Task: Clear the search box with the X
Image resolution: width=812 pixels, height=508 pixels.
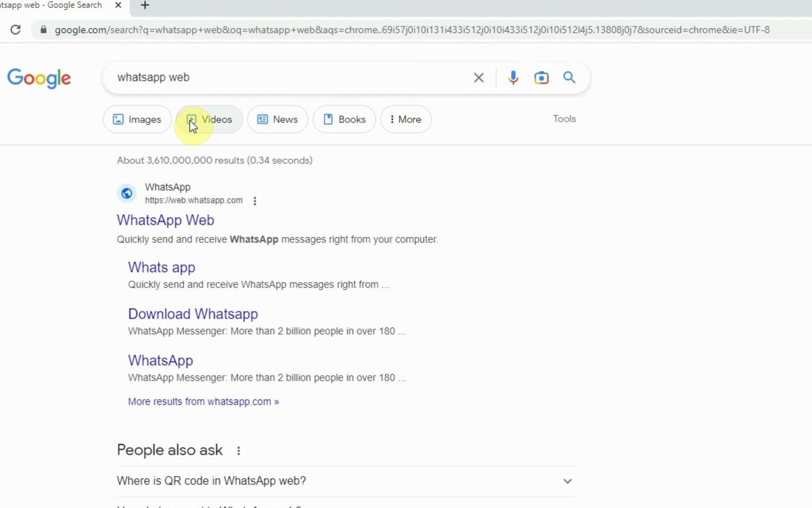Action: pos(478,78)
